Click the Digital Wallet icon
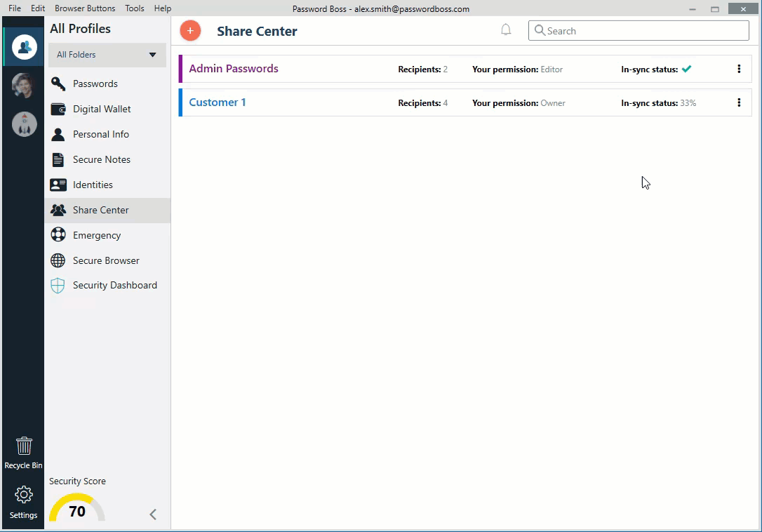Screen dimensions: 762x532 (58, 109)
